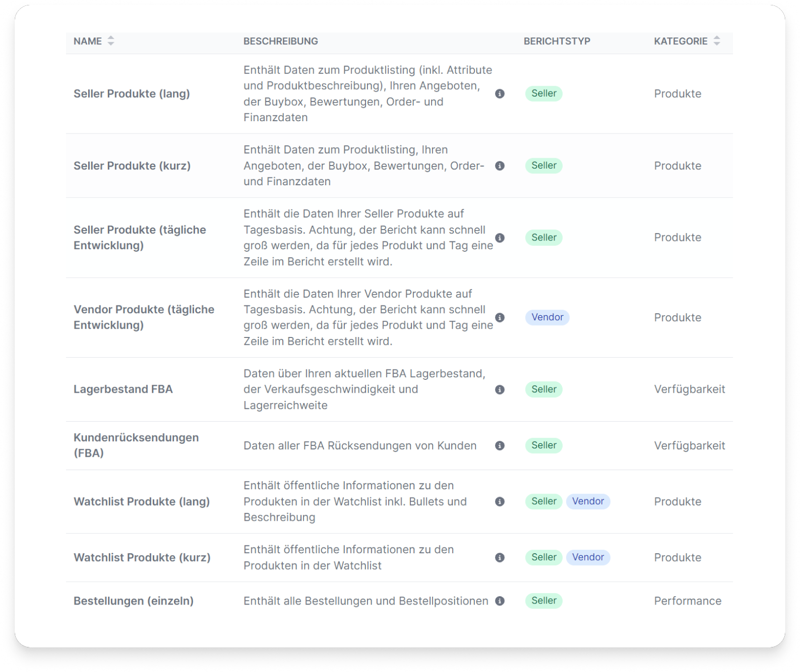Viewport: 800px width, 672px height.
Task: Open info icon for Kundenrücksendungen (FBA)
Action: coord(500,445)
